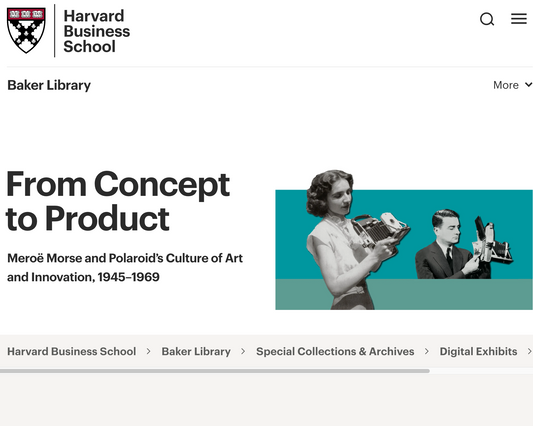Screen dimensions: 533x426
Task: Click the chevron before Digital Exhibits breadcrumb
Action: point(427,351)
